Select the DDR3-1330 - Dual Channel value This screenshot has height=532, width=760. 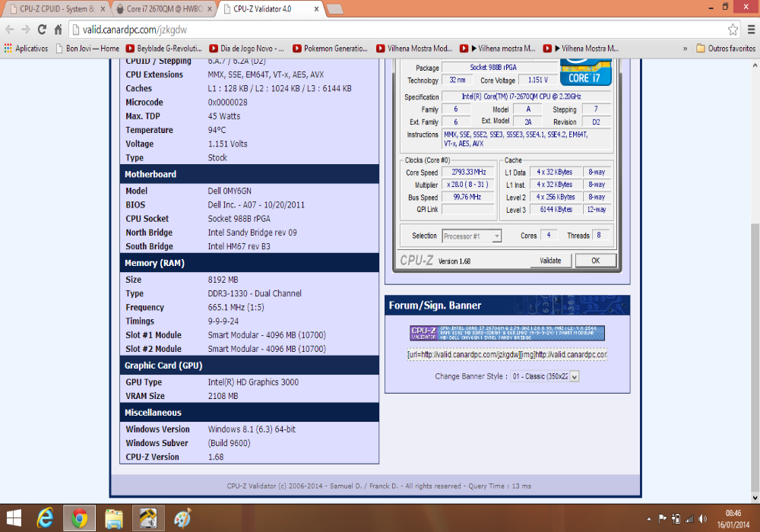click(255, 293)
